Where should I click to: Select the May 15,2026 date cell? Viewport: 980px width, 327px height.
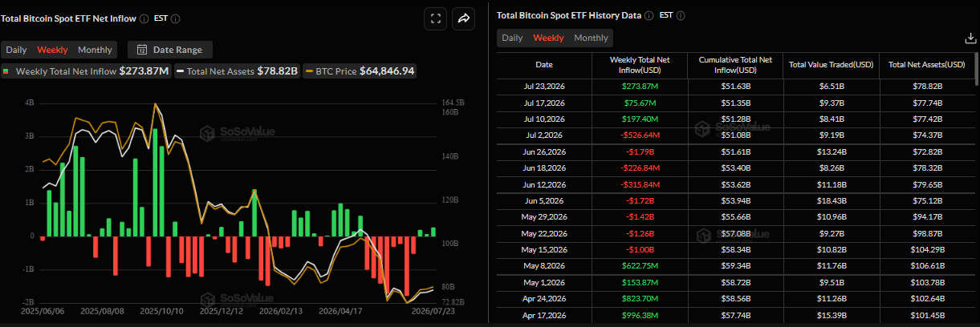tap(544, 249)
